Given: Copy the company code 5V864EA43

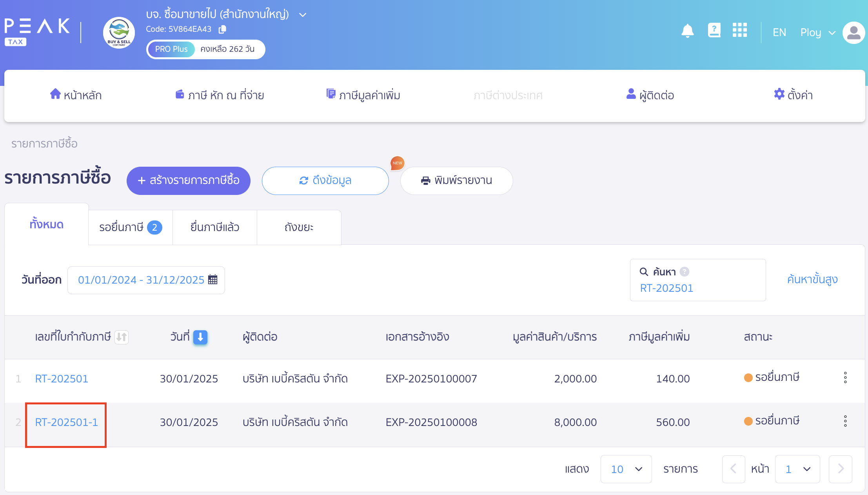Looking at the screenshot, I should [223, 29].
